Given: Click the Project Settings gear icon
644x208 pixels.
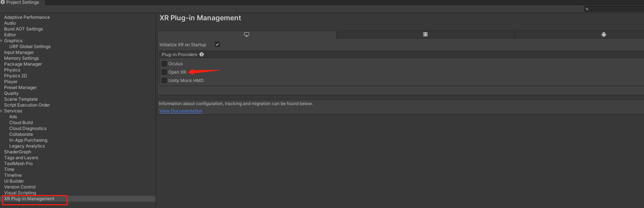Looking at the screenshot, I should 3,2.
